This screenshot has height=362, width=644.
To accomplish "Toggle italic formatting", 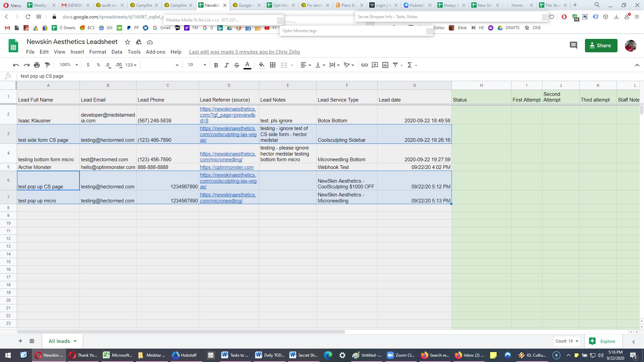I will [x=226, y=65].
